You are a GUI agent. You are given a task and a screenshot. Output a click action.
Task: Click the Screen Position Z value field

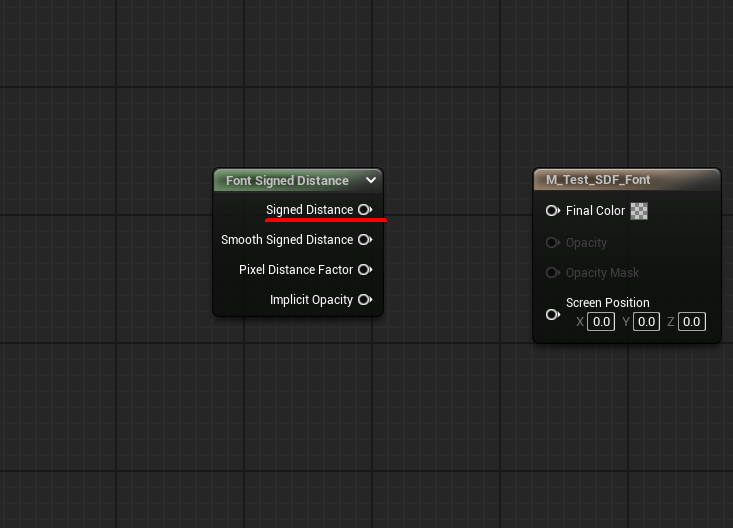pyautogui.click(x=692, y=322)
